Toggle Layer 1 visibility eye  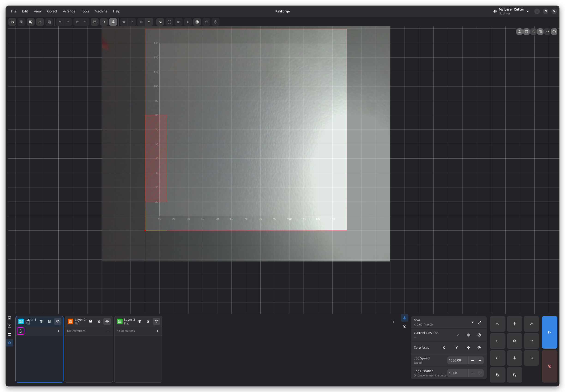click(58, 321)
